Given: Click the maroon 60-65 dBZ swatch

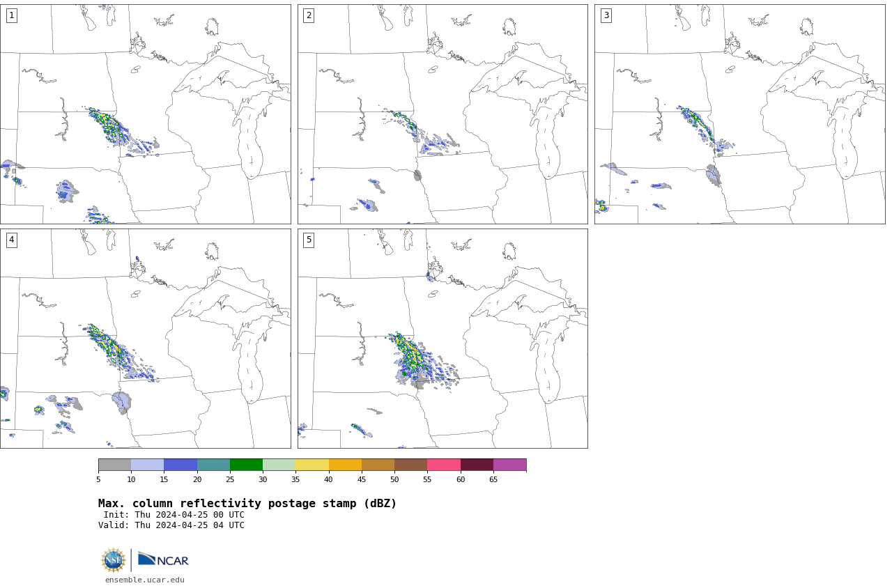Looking at the screenshot, I should point(477,465).
